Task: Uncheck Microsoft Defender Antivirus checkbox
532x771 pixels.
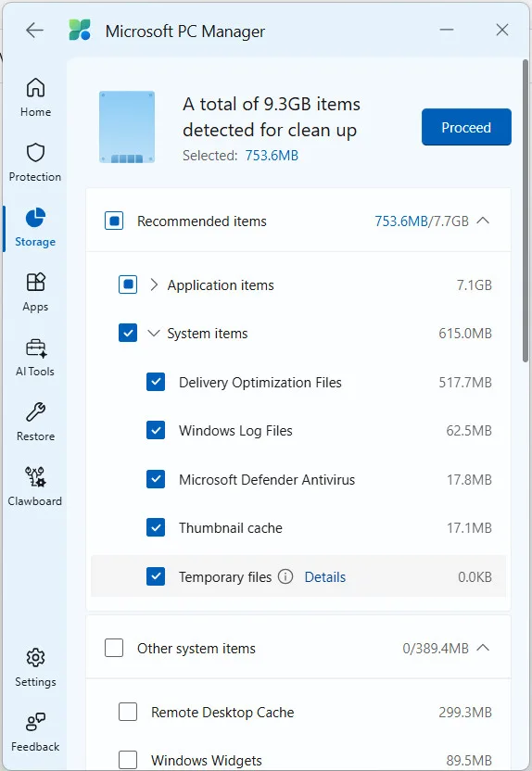Action: [x=156, y=479]
